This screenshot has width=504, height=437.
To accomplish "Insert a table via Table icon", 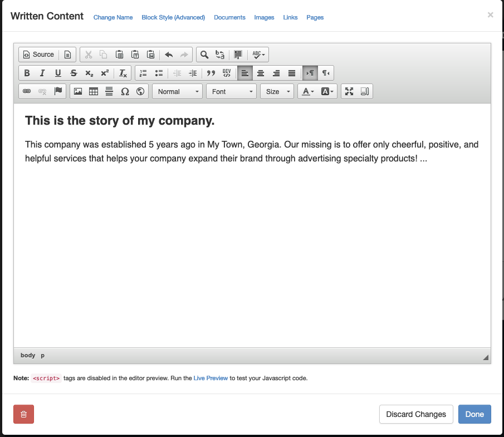I will coord(94,92).
